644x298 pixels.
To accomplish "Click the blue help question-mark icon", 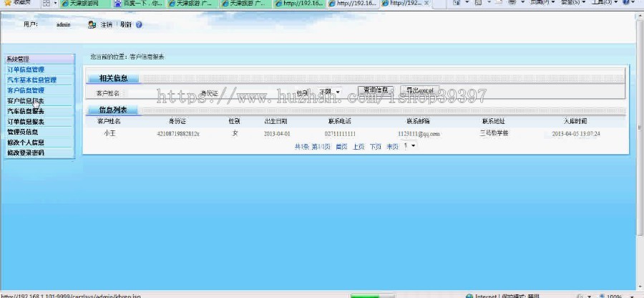I will tap(139, 24).
